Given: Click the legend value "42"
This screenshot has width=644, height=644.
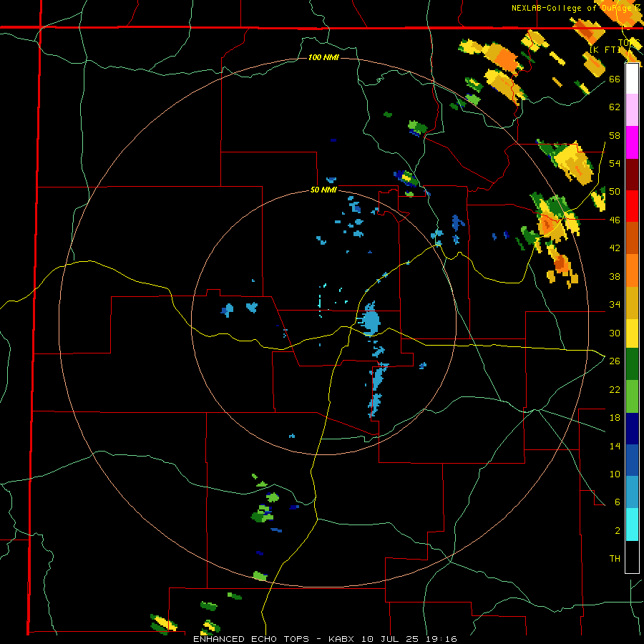Looking at the screenshot, I should (x=615, y=248).
